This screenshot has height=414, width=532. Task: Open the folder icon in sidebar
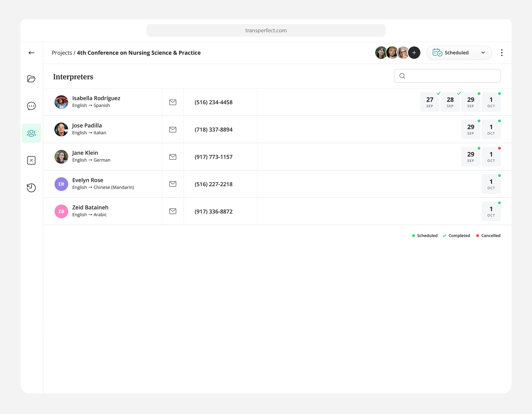tap(31, 79)
